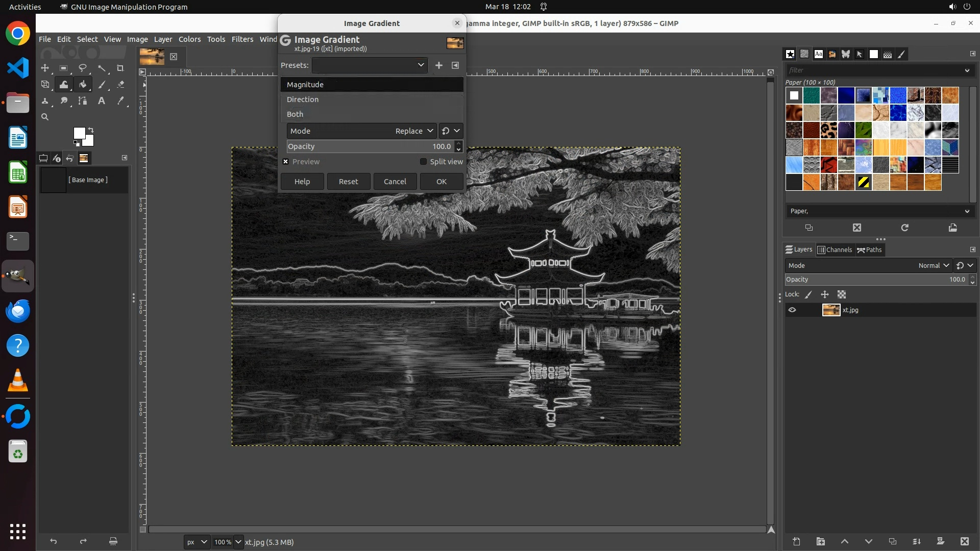
Task: Select the Zoom magnifier tool
Action: pos(45,117)
